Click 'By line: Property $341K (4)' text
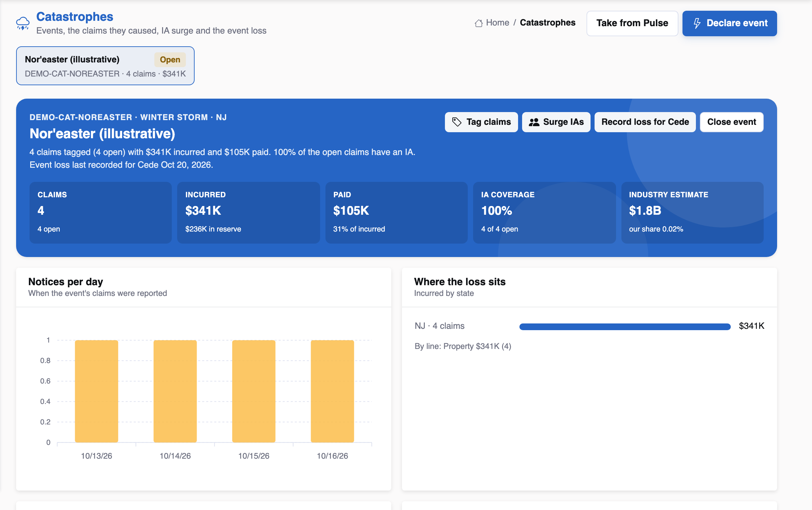The image size is (812, 510). [463, 346]
